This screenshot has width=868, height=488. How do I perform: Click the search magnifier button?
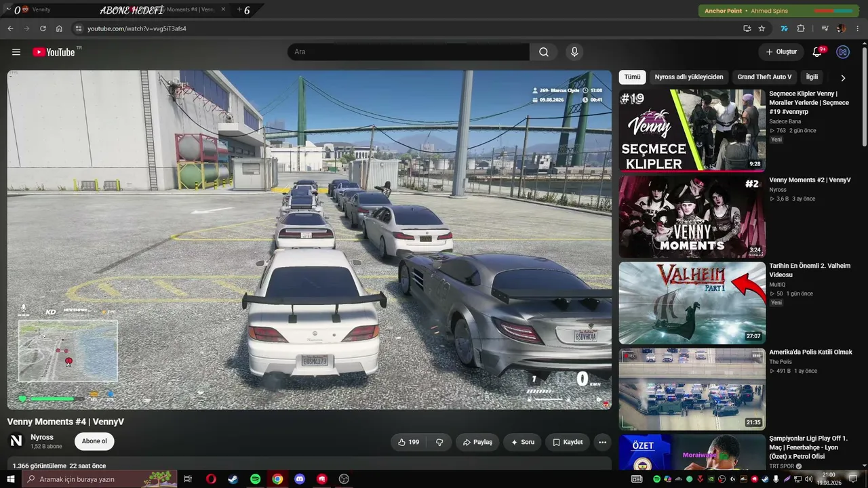coord(544,52)
